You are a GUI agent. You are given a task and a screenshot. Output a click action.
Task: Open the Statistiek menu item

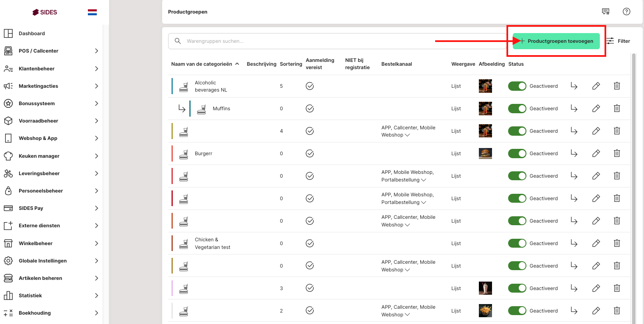30,296
